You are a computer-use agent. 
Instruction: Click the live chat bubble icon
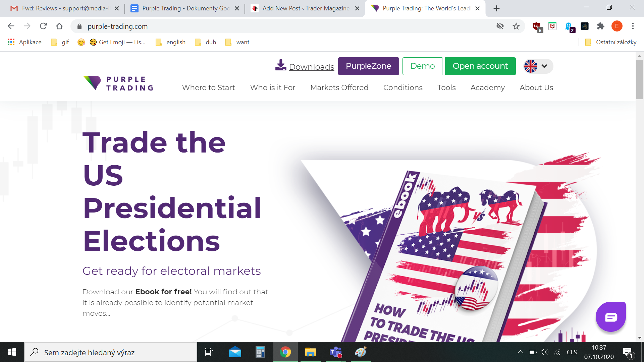[x=610, y=317]
